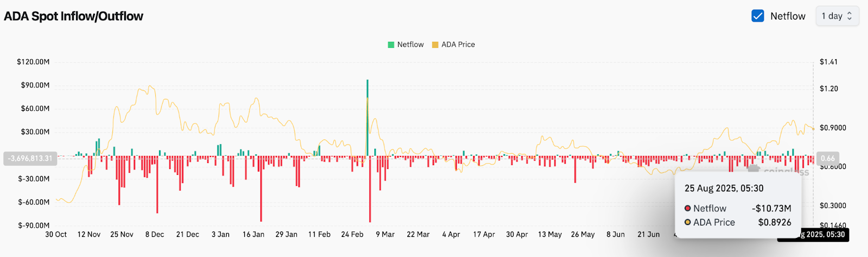The width and height of the screenshot is (868, 257).
Task: Click the -$10.73M Netflow value in tooltip
Action: [771, 208]
